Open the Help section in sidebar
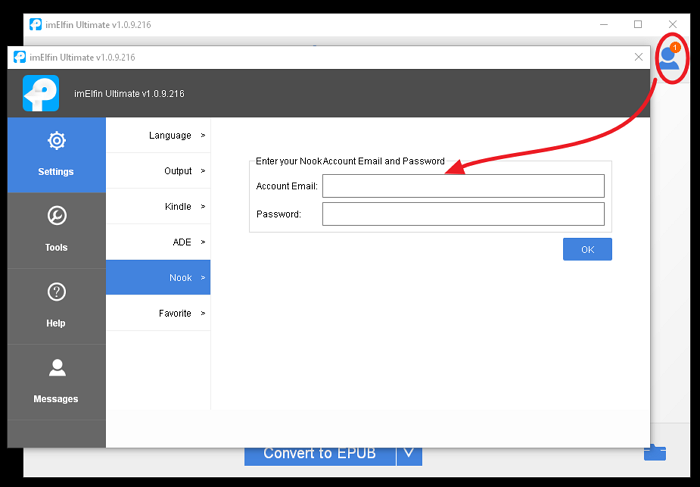700x487 pixels. point(56,307)
